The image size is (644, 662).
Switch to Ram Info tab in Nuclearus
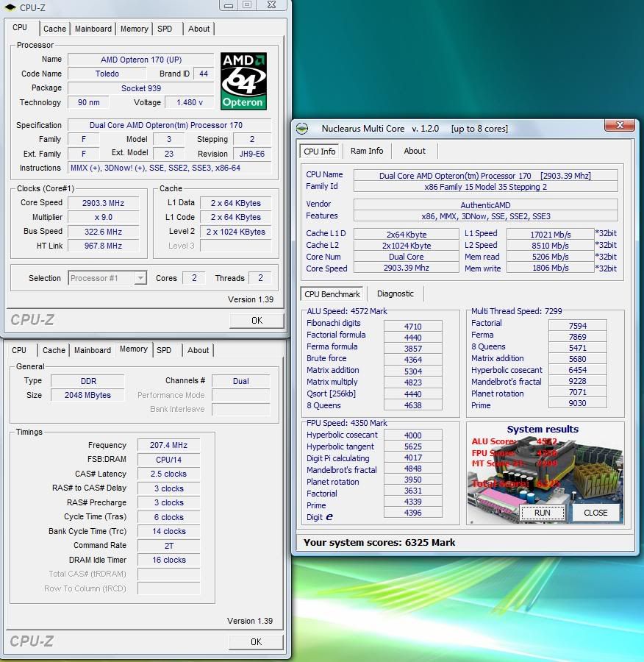(x=367, y=151)
